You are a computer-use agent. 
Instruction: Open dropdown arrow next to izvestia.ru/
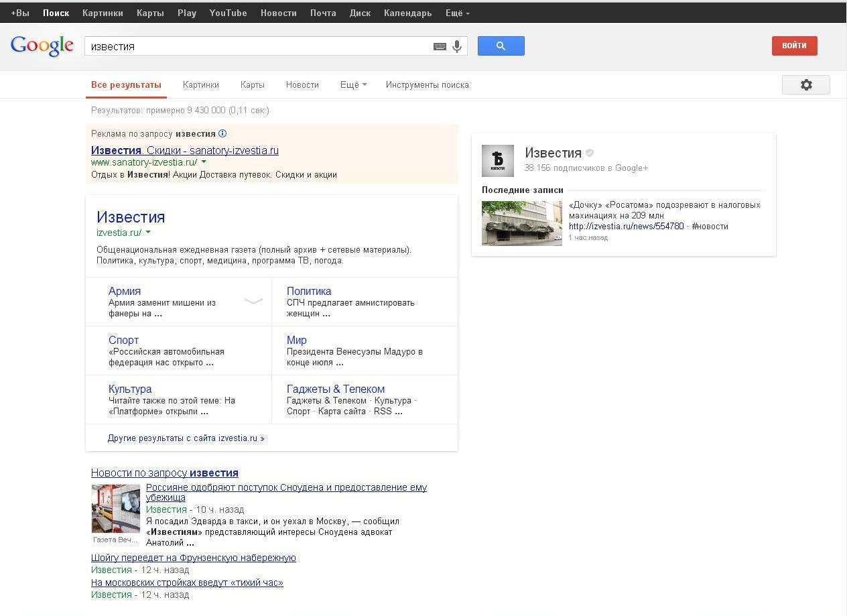[x=148, y=233]
